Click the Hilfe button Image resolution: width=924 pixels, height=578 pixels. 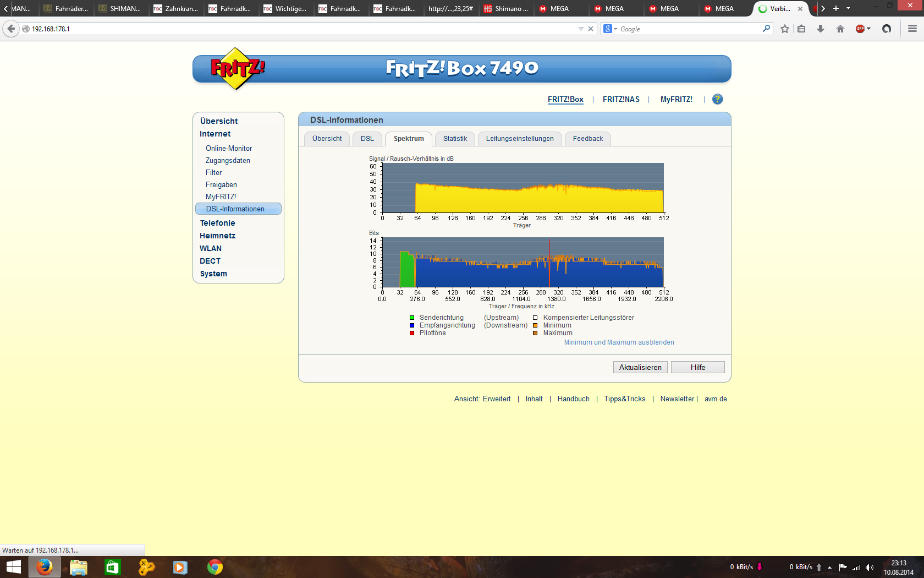pyautogui.click(x=698, y=367)
